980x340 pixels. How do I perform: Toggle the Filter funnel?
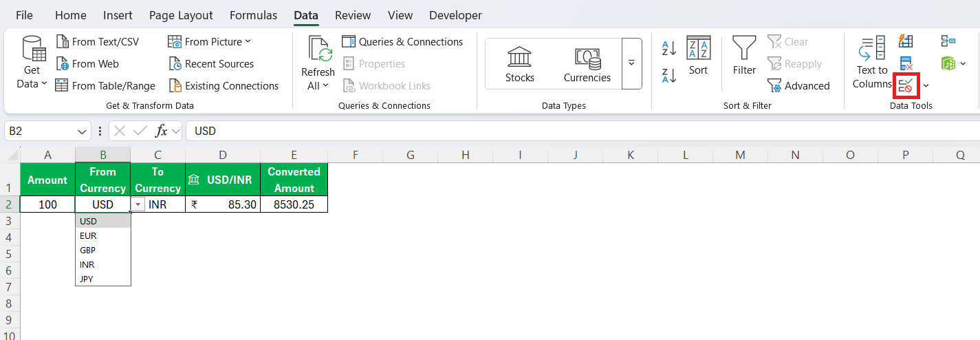click(x=744, y=55)
